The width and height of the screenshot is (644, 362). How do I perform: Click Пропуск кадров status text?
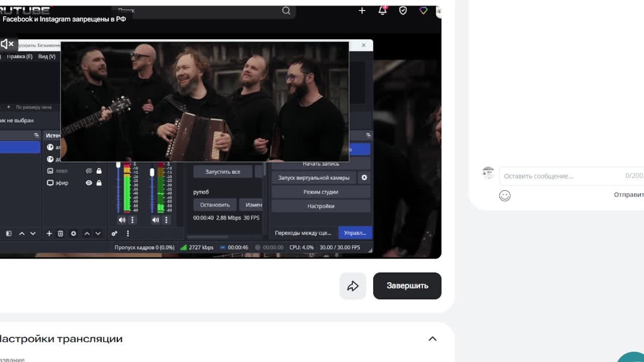tap(144, 247)
